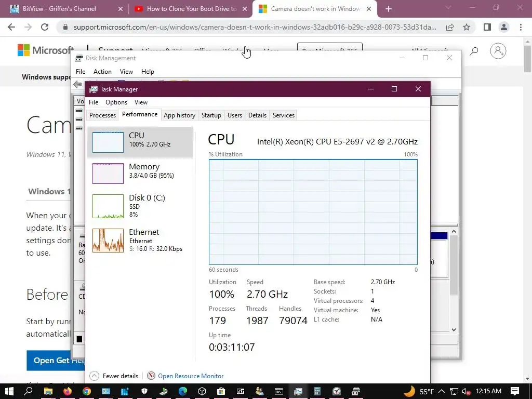Click the muted volume tray icon
The width and height of the screenshot is (532, 399).
[466, 391]
